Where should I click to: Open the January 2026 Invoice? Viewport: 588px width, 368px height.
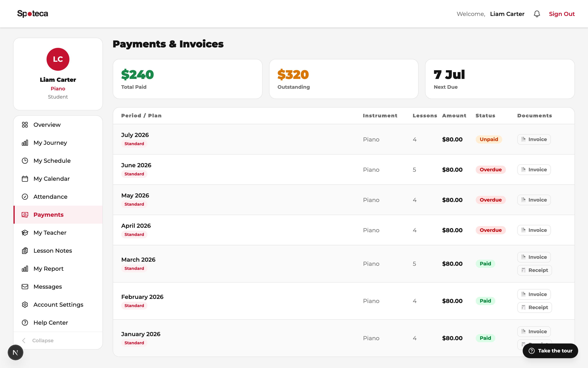point(534,331)
